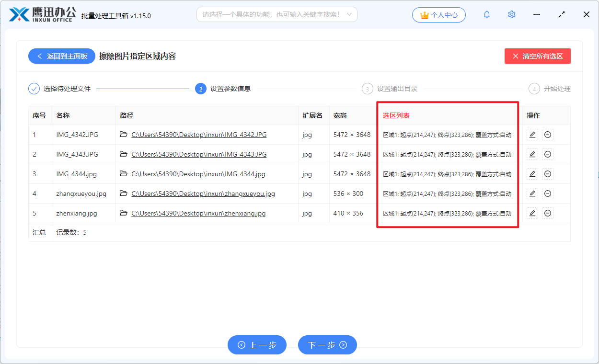599x364 pixels.
Task: Click the 清空所有选区 red button
Action: (537, 56)
